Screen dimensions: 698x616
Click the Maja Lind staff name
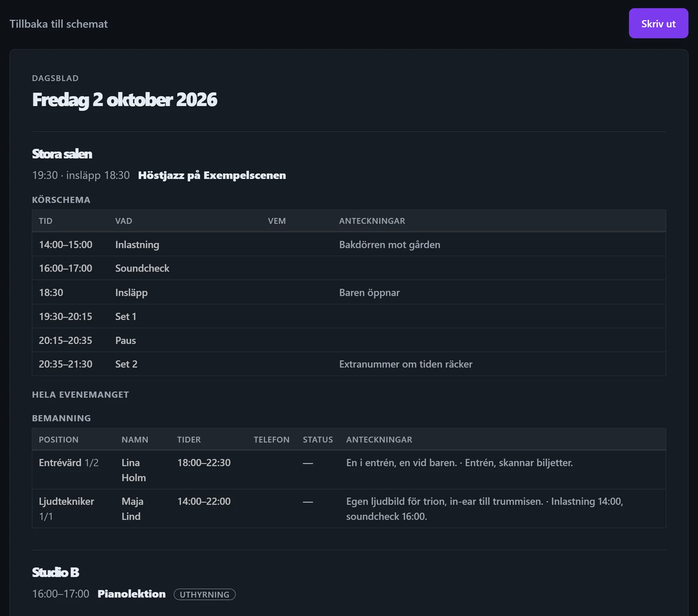point(132,509)
